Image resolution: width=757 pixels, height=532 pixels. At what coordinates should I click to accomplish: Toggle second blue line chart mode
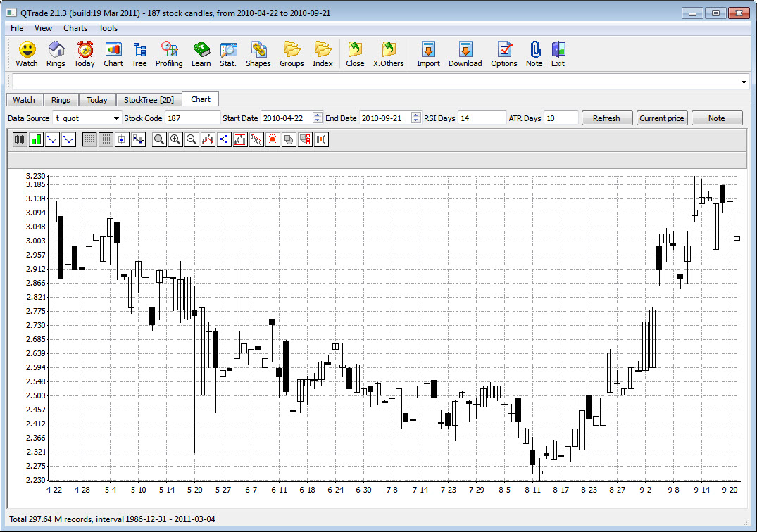point(68,140)
